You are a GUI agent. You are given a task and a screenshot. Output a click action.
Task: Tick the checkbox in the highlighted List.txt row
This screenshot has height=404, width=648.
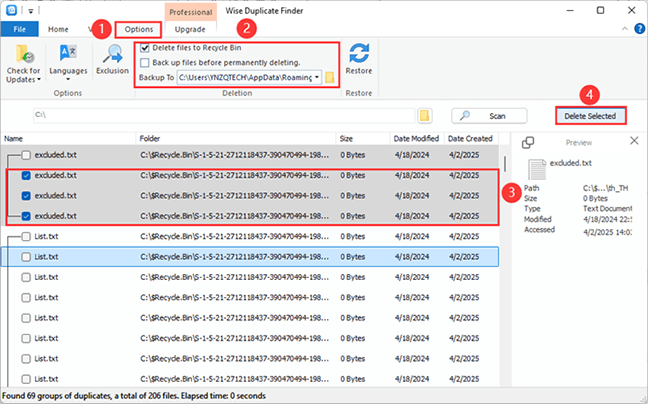click(26, 257)
